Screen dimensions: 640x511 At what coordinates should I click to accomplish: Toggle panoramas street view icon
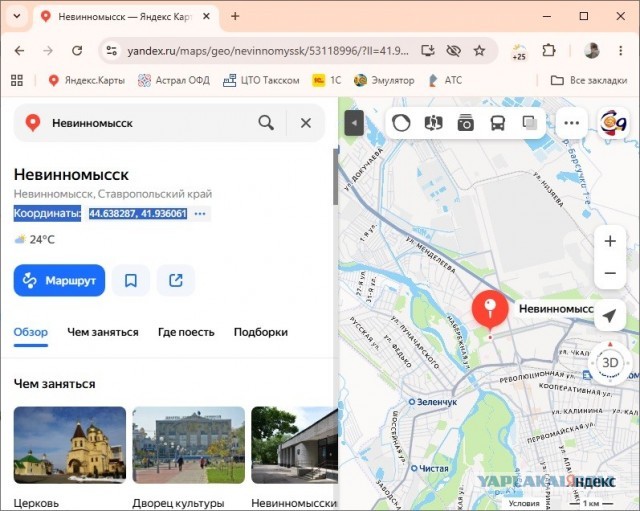(x=433, y=122)
